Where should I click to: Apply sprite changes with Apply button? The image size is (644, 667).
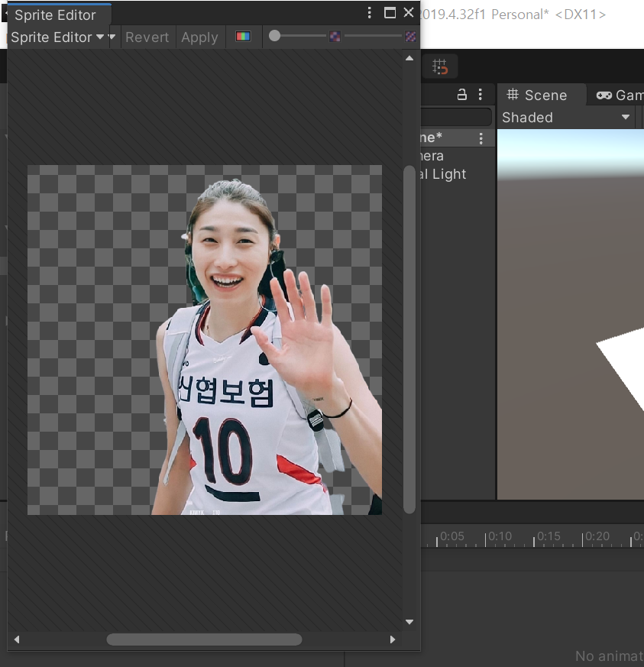[199, 37]
